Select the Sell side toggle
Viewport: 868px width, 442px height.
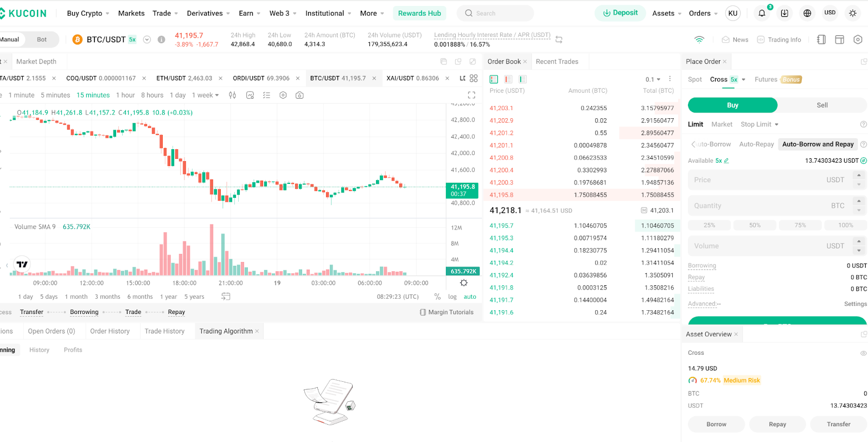822,105
